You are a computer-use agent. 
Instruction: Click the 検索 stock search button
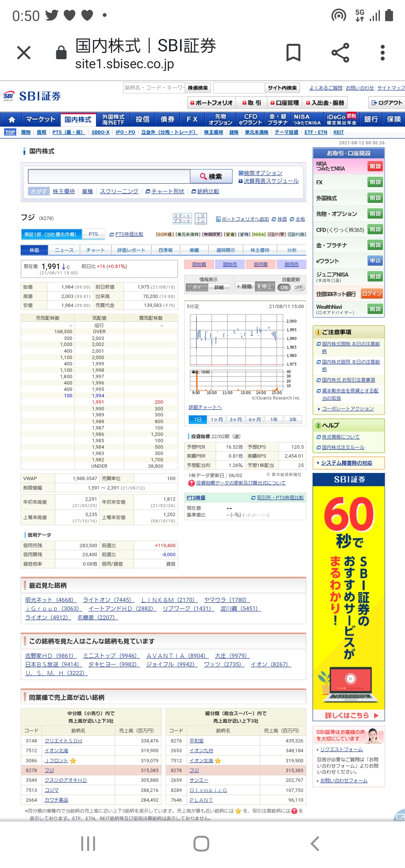pyautogui.click(x=211, y=177)
